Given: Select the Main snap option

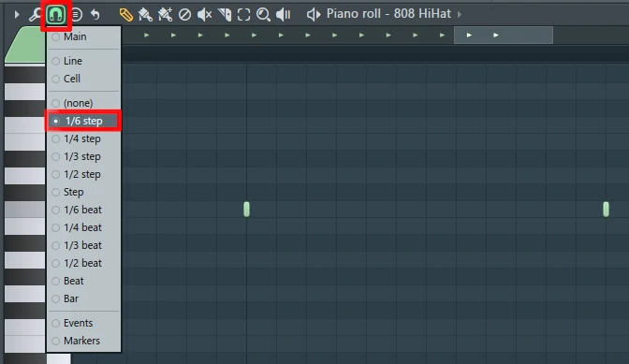Looking at the screenshot, I should pyautogui.click(x=83, y=36).
